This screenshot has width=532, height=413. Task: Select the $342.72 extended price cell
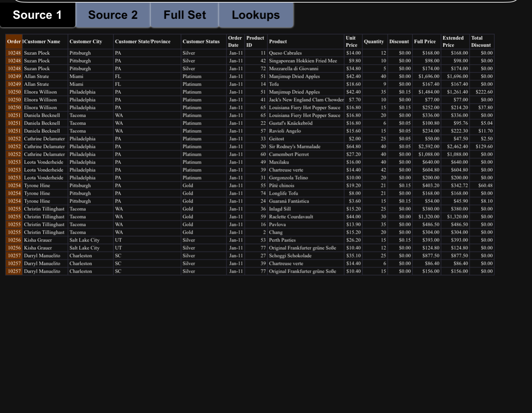[455, 186]
